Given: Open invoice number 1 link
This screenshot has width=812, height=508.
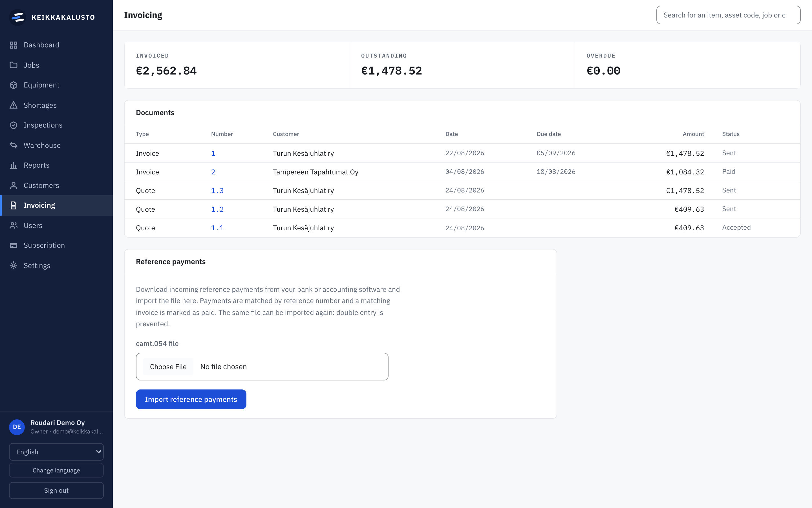Looking at the screenshot, I should [213, 153].
